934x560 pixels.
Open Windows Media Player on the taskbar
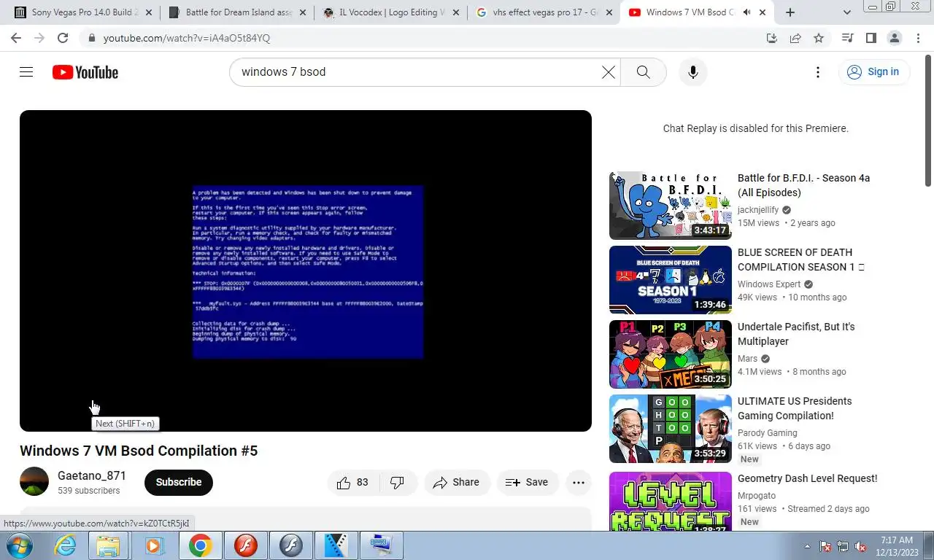[x=154, y=545]
